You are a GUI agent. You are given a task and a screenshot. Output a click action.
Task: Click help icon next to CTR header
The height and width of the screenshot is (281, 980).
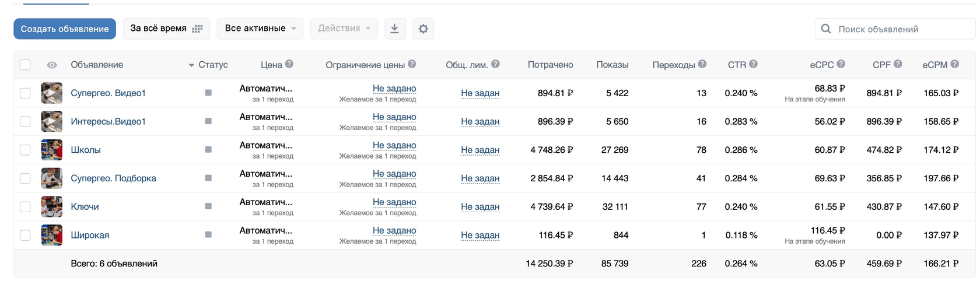tap(753, 64)
